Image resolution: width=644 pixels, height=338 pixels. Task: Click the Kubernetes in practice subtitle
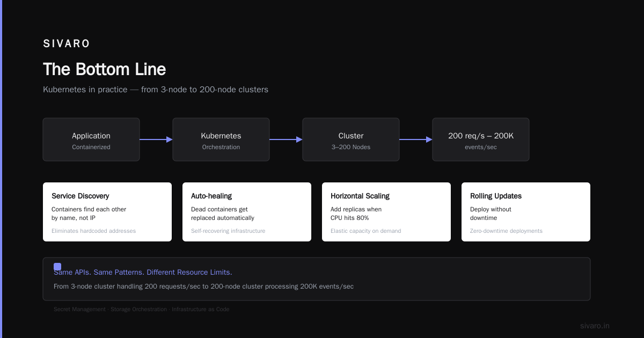(x=156, y=90)
